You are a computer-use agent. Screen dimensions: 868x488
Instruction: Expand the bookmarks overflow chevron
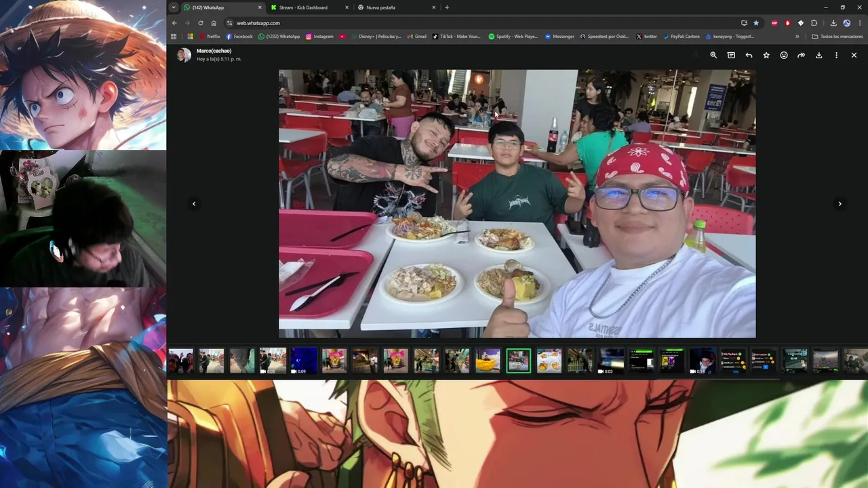(797, 37)
